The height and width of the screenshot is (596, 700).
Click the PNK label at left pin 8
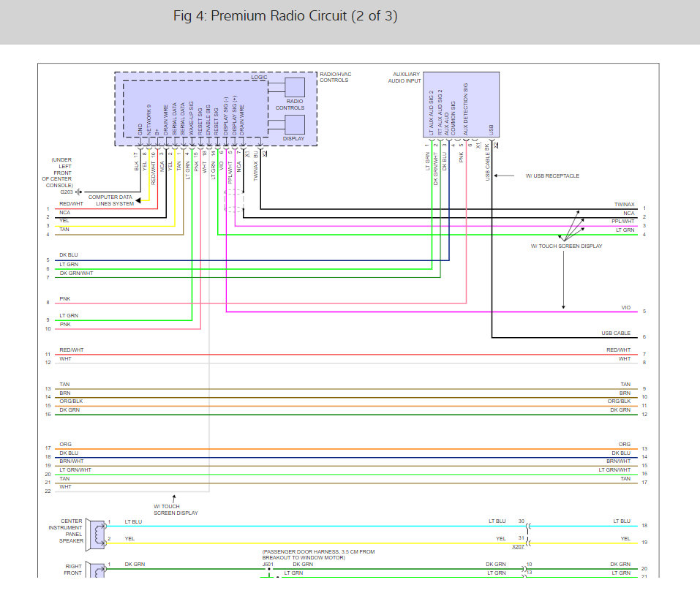pyautogui.click(x=64, y=298)
